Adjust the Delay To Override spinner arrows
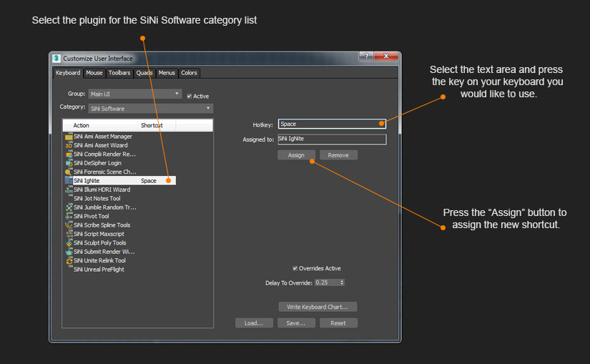 click(342, 282)
